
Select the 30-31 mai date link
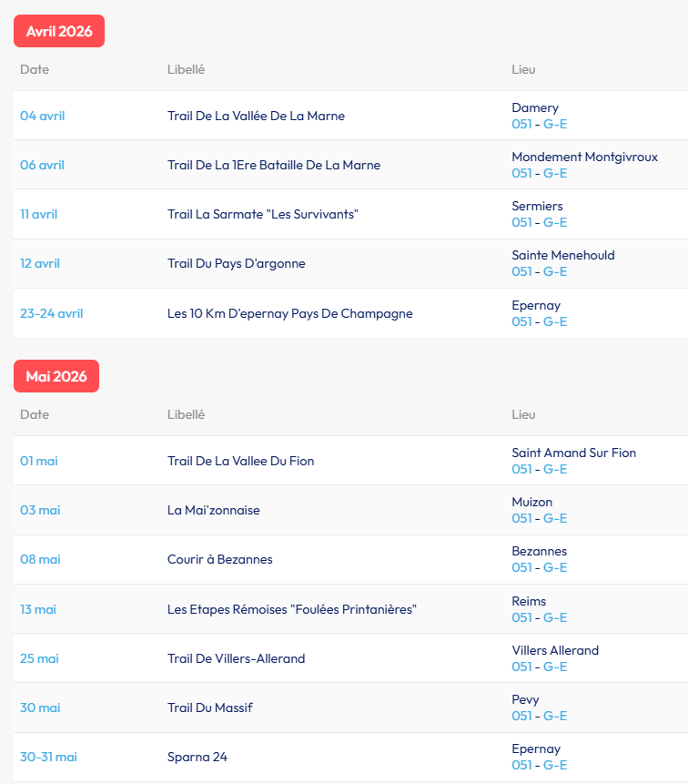click(x=49, y=757)
